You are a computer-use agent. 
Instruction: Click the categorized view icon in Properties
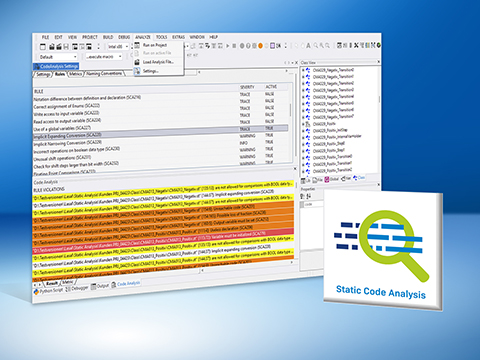(303, 196)
